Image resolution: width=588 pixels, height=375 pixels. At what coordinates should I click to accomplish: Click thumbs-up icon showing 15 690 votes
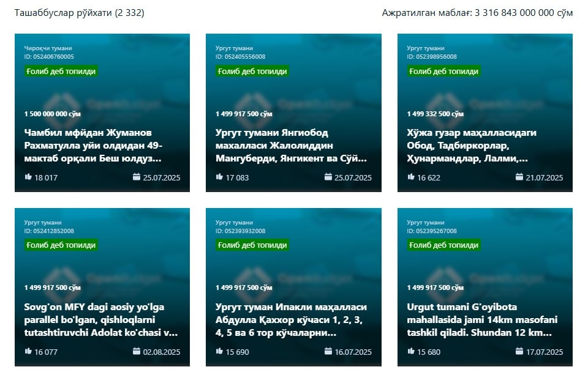pyautogui.click(x=219, y=351)
